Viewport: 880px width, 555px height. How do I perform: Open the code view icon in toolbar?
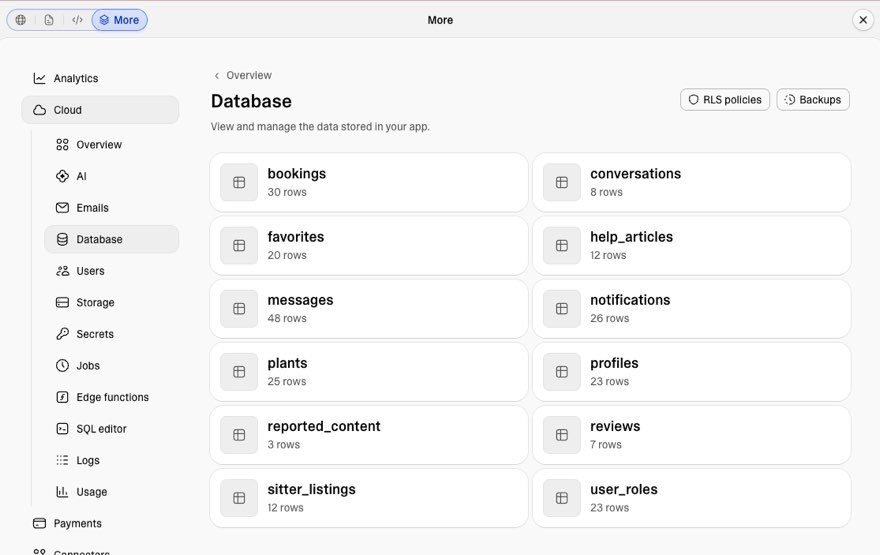click(77, 20)
